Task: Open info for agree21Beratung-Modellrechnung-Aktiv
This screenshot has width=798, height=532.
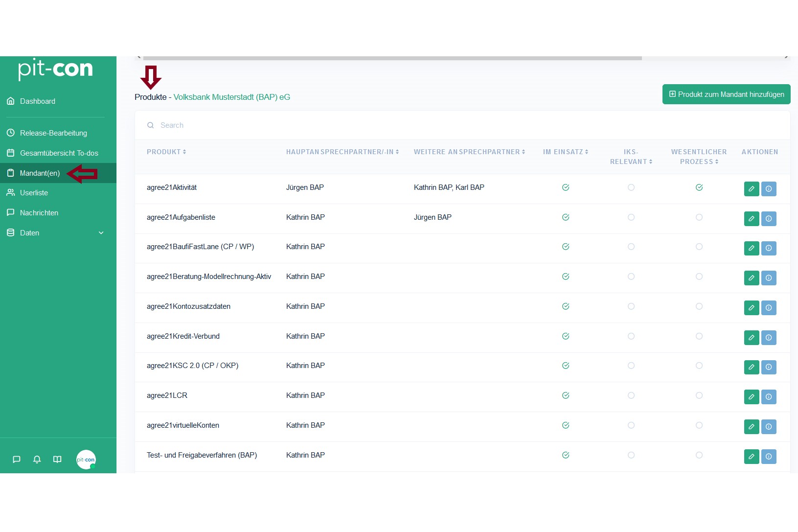Action: tap(769, 278)
